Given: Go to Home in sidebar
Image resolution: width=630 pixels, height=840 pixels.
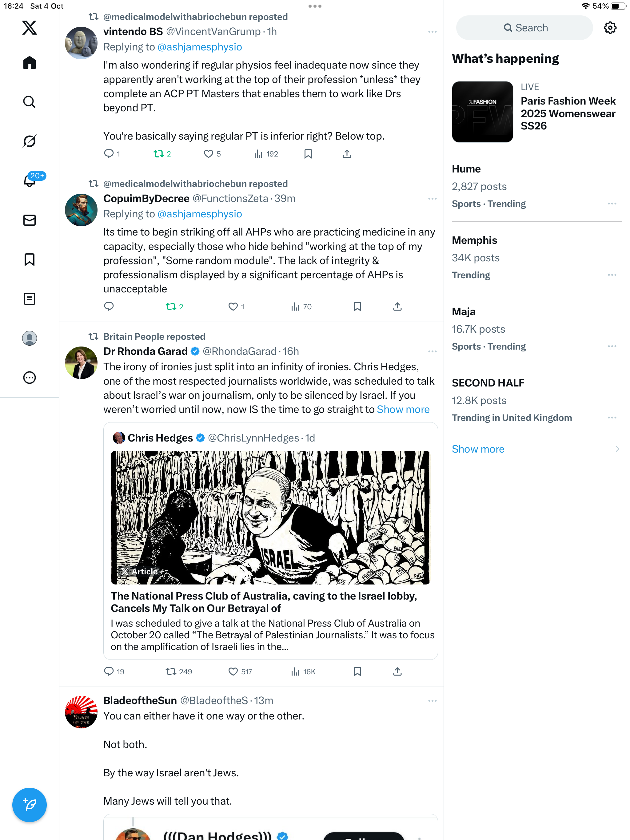Looking at the screenshot, I should tap(29, 63).
